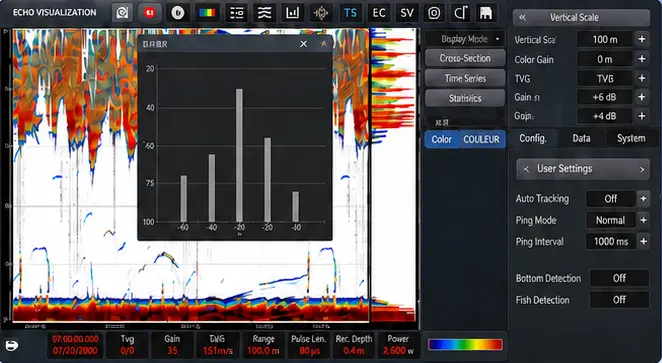Click the back arrow icon at bottom-left
Image resolution: width=662 pixels, height=363 pixels.
coord(12,346)
